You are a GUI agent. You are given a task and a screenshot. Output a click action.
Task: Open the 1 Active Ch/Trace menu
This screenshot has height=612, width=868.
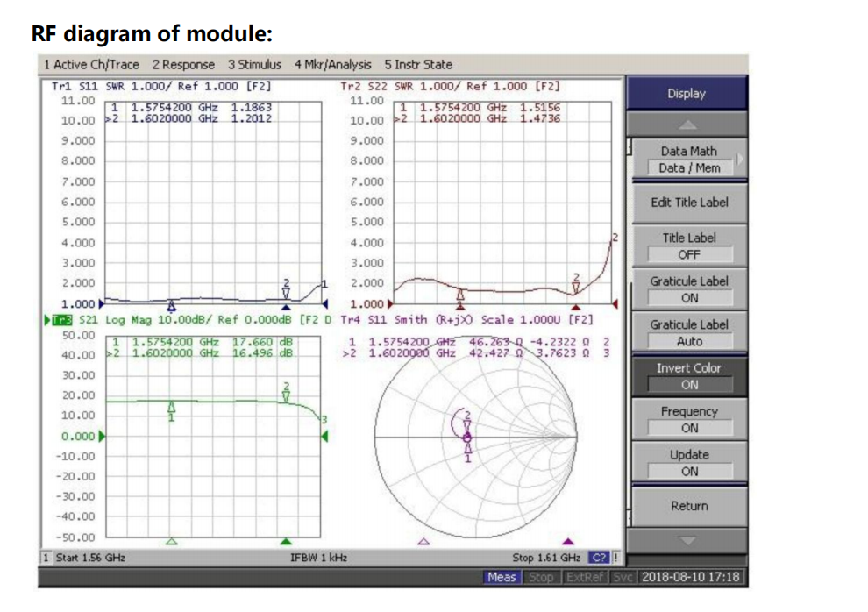[91, 65]
